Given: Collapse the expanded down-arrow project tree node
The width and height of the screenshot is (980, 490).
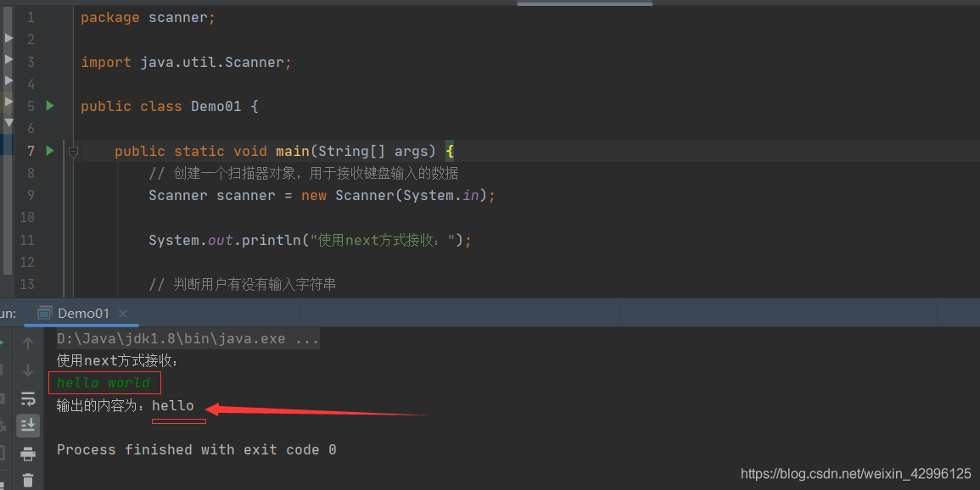Looking at the screenshot, I should 8,123.
